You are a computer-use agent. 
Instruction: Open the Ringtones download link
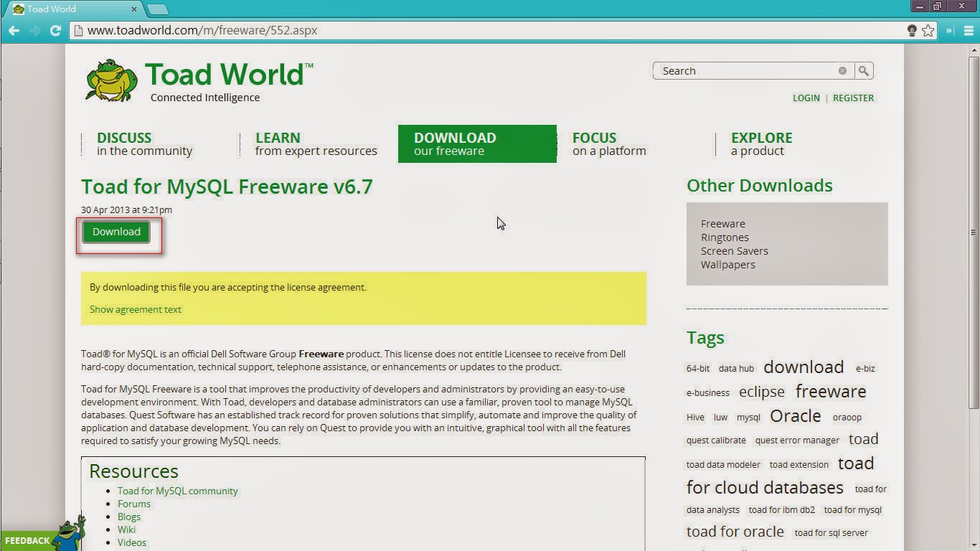725,237
